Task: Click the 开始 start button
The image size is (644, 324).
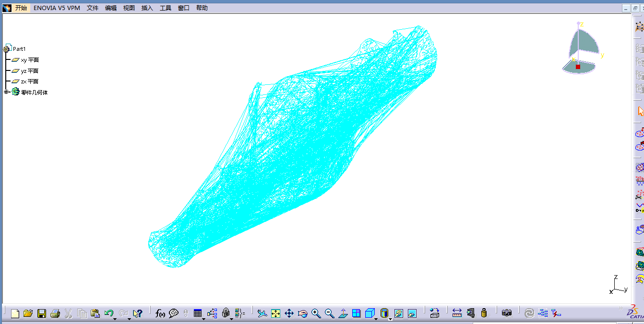Action: (21, 8)
